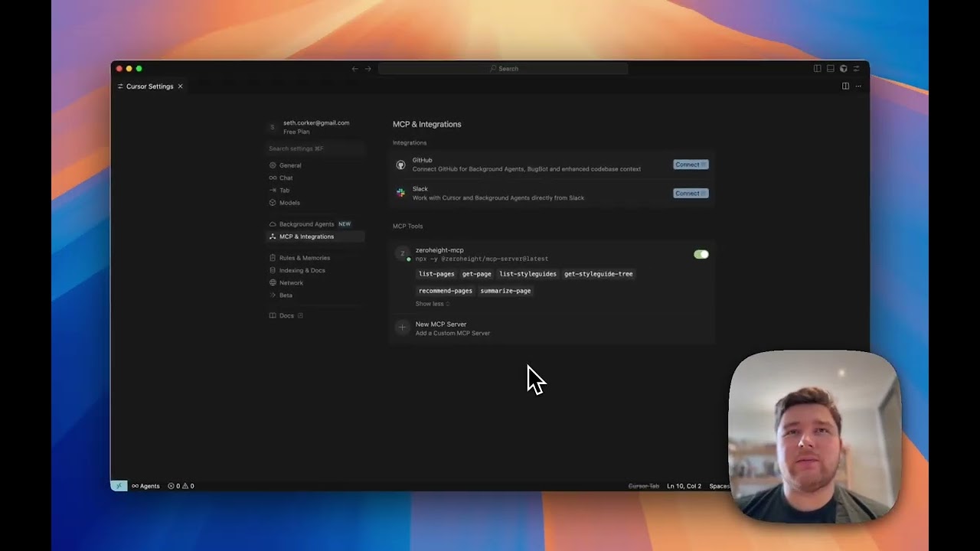Click the GitHub Connect button
Screen dimensions: 980x551
coord(691,165)
